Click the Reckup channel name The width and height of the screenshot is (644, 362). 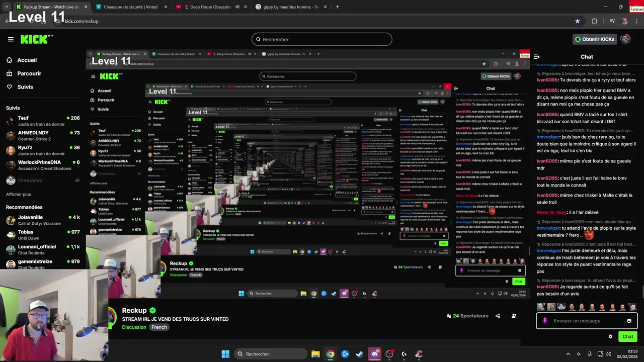click(x=134, y=310)
